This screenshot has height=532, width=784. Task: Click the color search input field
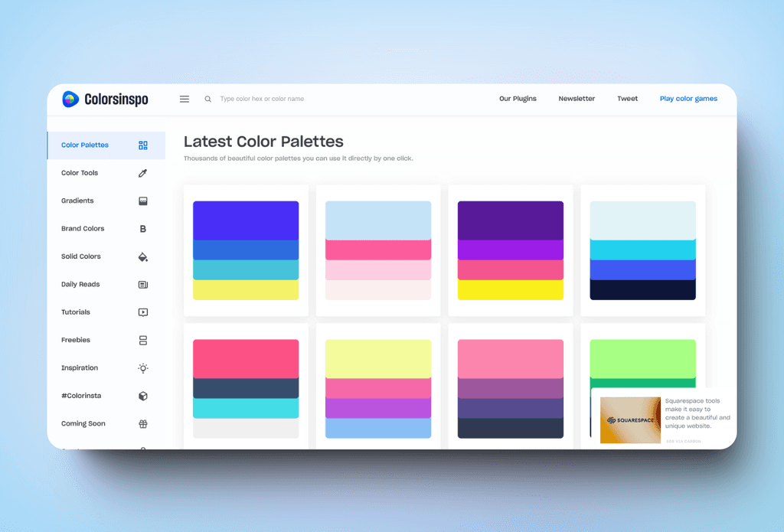coord(264,99)
